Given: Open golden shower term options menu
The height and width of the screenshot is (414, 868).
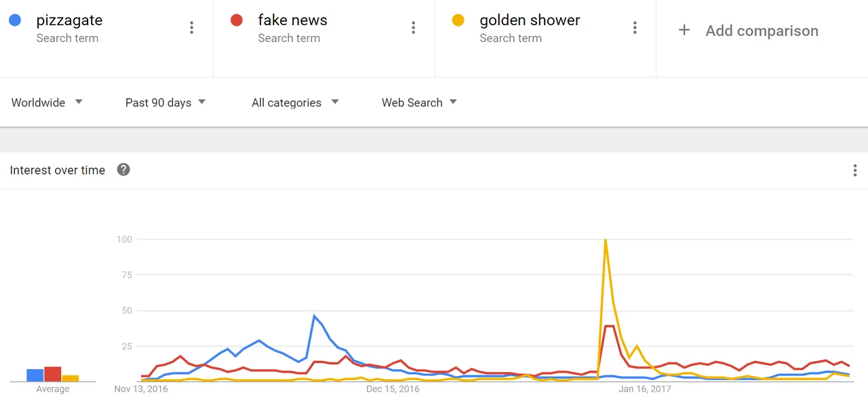Looking at the screenshot, I should point(635,28).
